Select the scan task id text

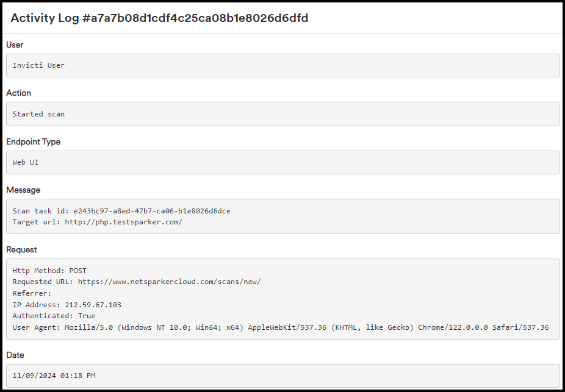121,210
